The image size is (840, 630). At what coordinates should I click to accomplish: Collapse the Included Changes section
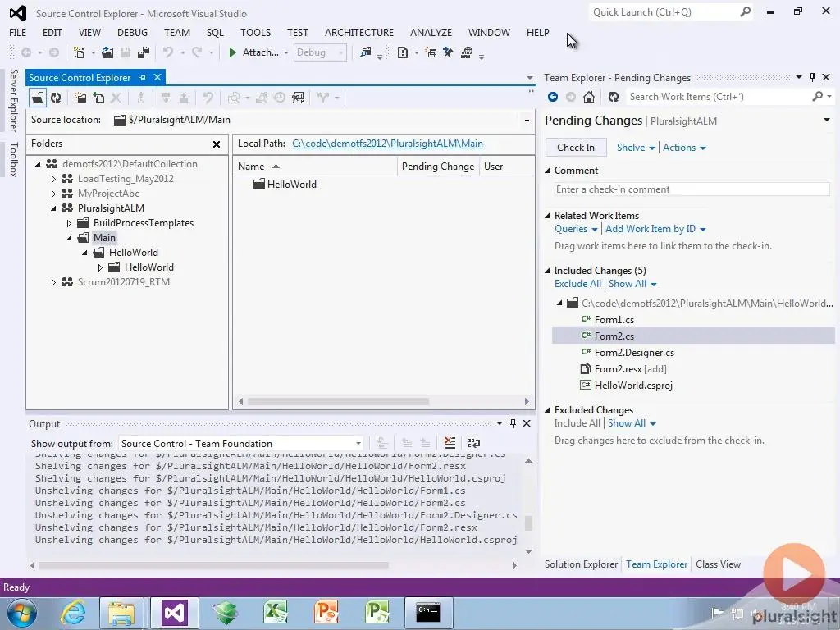(547, 271)
